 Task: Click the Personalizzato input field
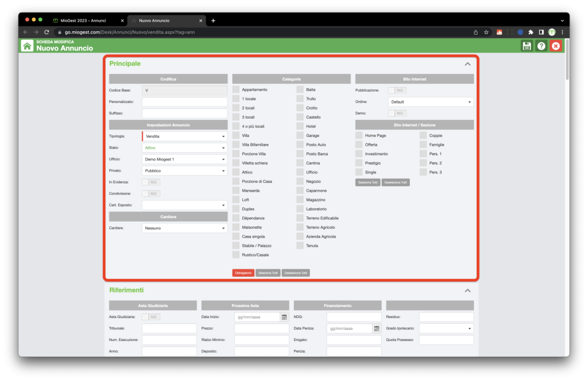185,102
